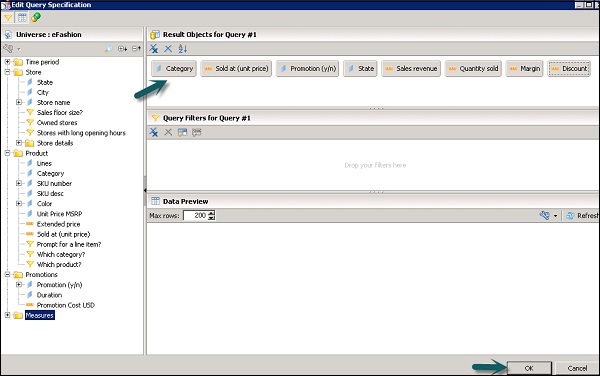The height and width of the screenshot is (376, 600).
Task: Expand the Promotion (y/n) tree node
Action: [19, 285]
